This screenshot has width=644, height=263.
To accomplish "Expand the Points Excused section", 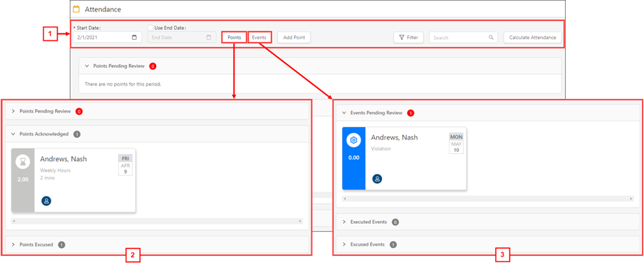I will (x=13, y=244).
